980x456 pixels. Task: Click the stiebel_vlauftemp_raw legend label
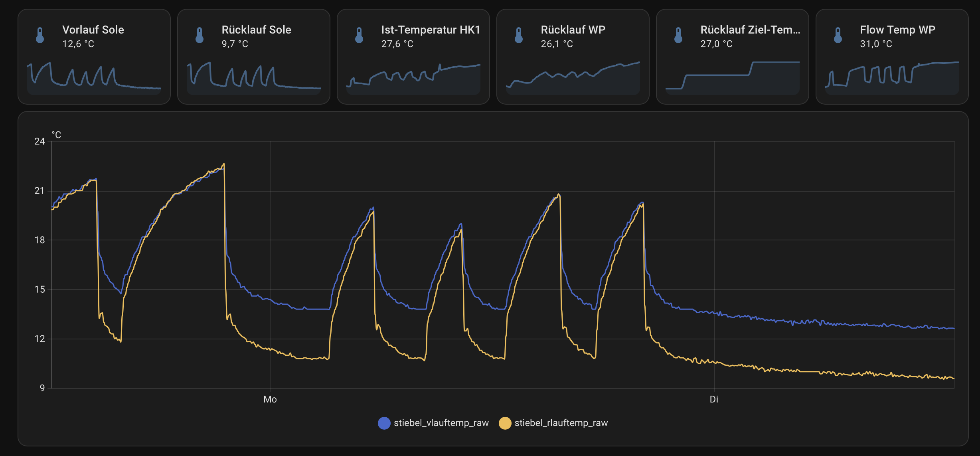(x=441, y=423)
